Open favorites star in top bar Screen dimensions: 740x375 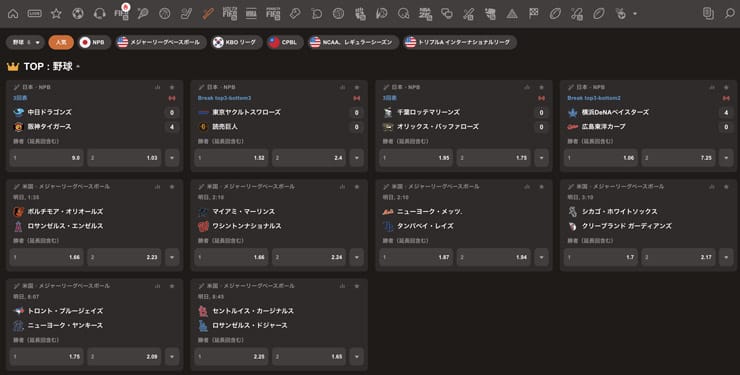[x=56, y=14]
